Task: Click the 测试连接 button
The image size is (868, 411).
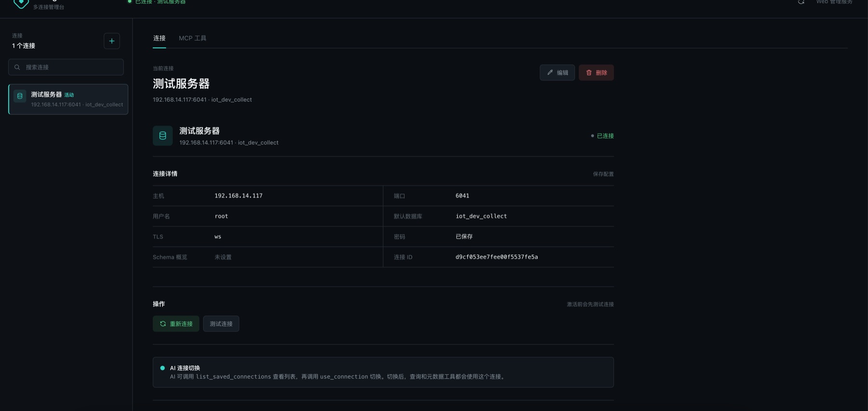Action: pyautogui.click(x=221, y=324)
